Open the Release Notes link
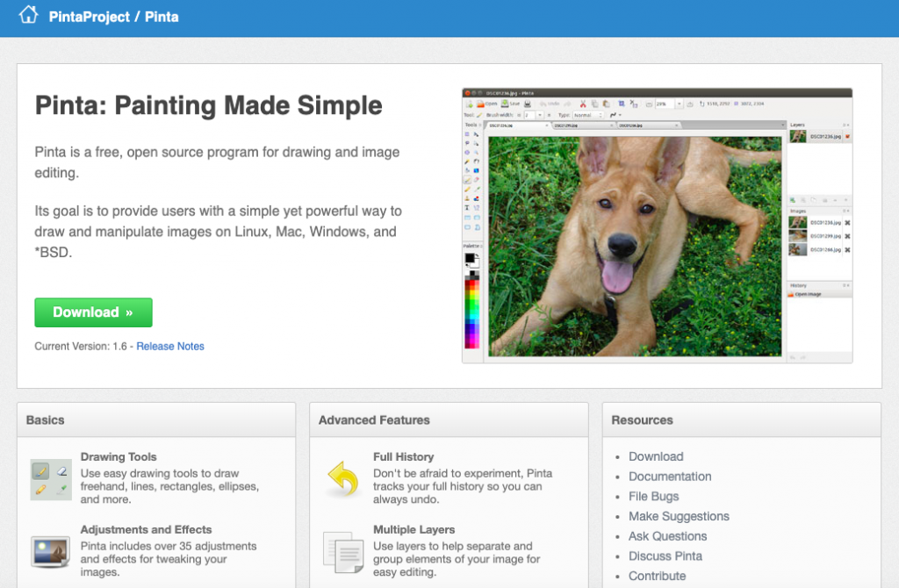 [x=170, y=346]
